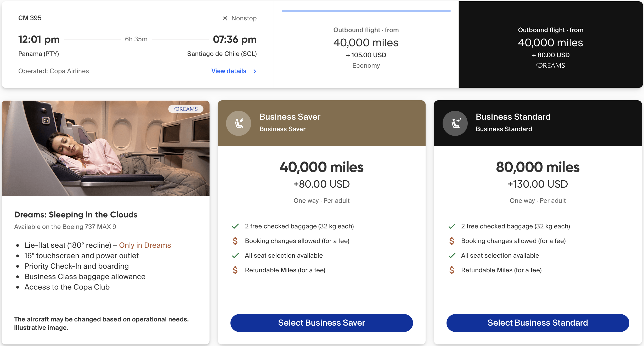Click the blue progress bar above Economy
The height and width of the screenshot is (346, 644).
pos(366,11)
